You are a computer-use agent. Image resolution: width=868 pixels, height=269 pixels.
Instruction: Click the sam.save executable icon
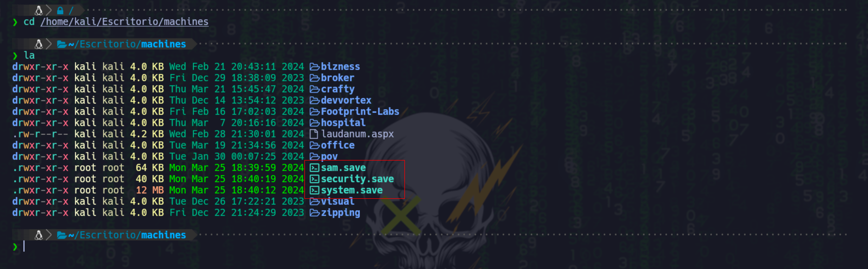tap(314, 167)
